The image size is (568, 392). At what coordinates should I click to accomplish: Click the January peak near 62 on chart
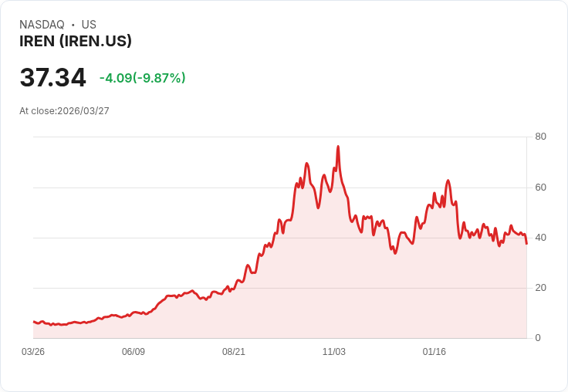448,181
